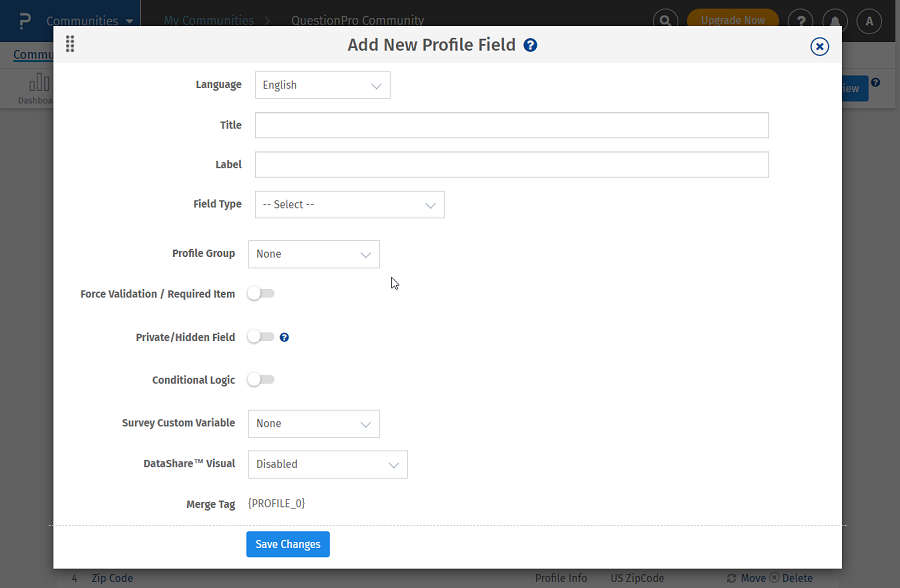Expand the Profile Group dropdown
This screenshot has width=900, height=588.
[313, 254]
